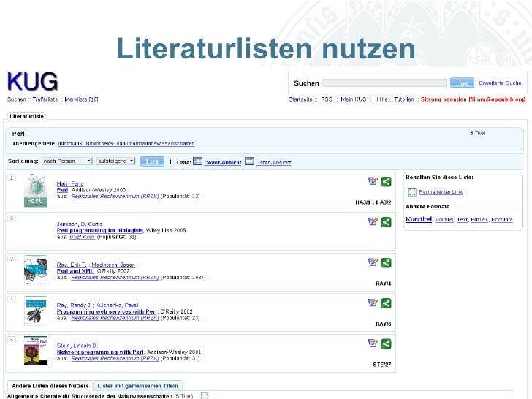Screen dimensions: 532x399
Task: Click the Listen-Ansicht view icon
Action: (249, 161)
